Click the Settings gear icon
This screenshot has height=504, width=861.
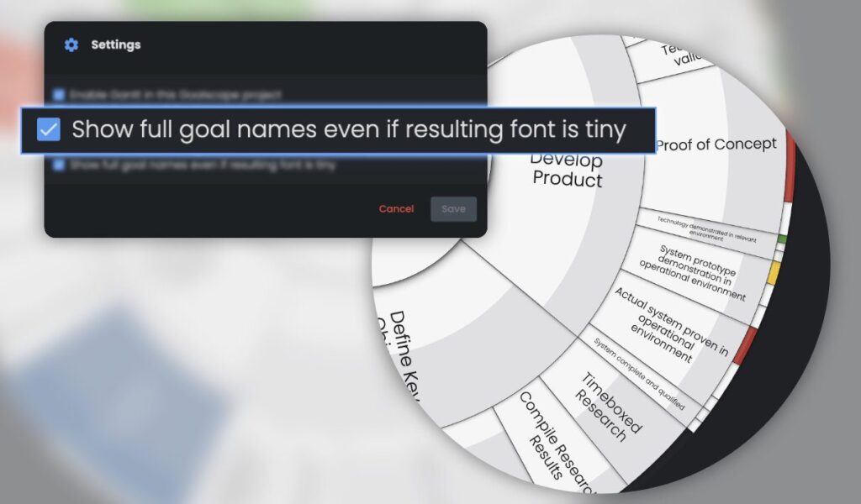(71, 45)
